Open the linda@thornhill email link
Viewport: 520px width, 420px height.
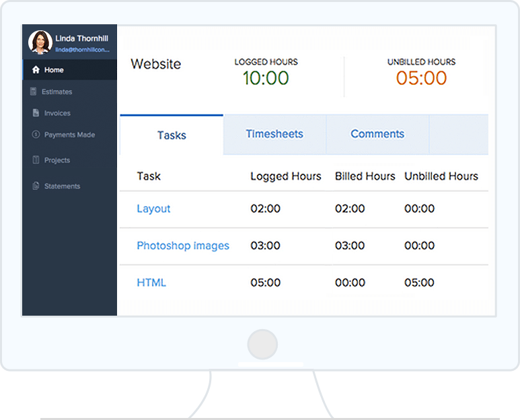tap(82, 50)
